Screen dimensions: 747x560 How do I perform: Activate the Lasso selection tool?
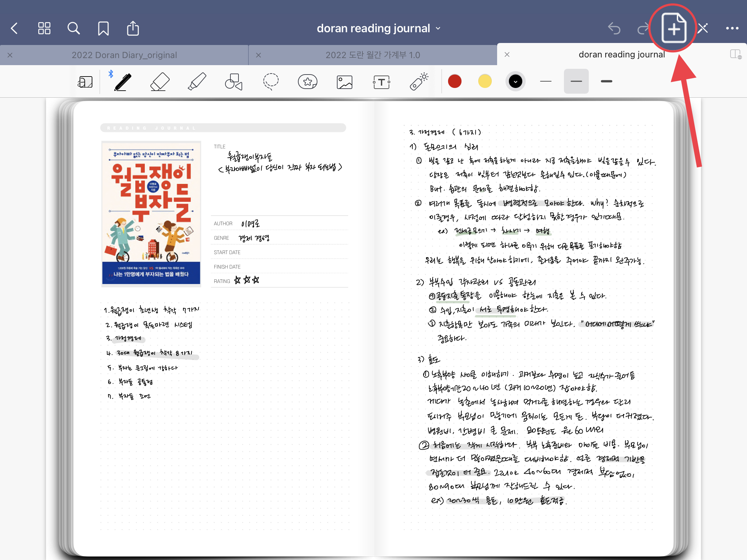point(271,82)
